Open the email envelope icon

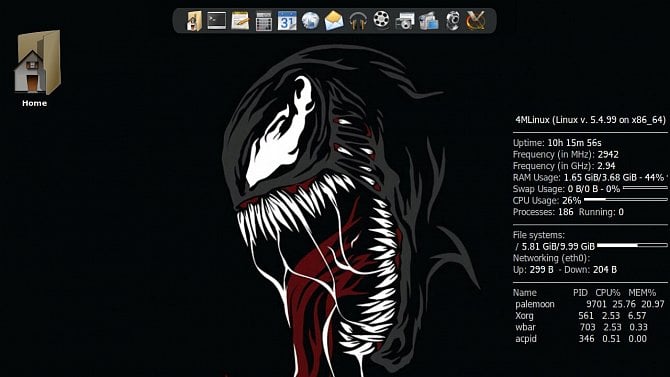334,21
